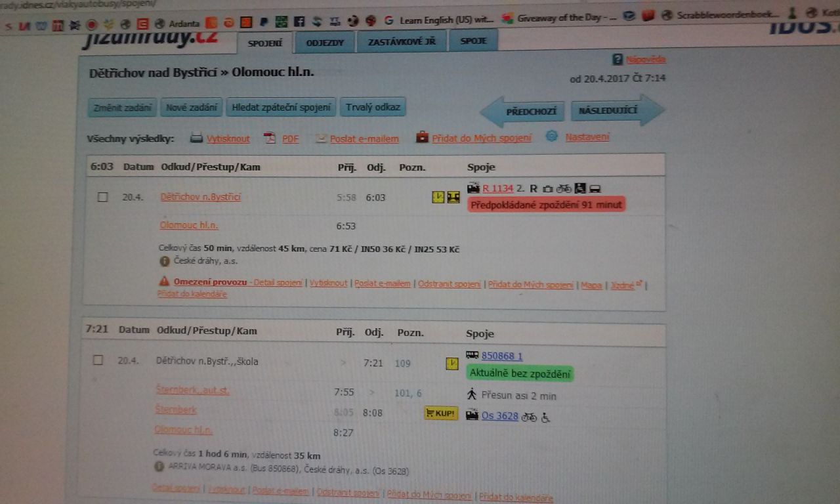Click the printer icon next to Vytisknout
The height and width of the screenshot is (504, 840).
click(196, 138)
